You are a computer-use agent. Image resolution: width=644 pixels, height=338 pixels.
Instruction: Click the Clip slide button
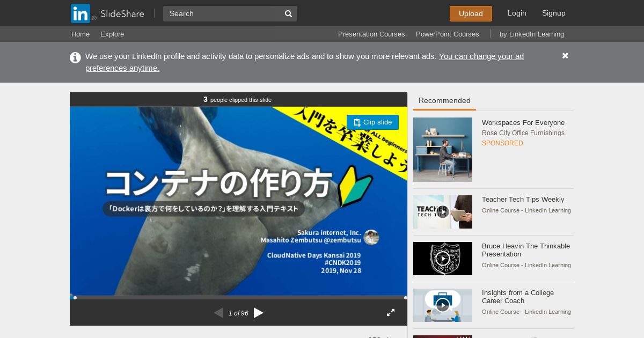[372, 122]
